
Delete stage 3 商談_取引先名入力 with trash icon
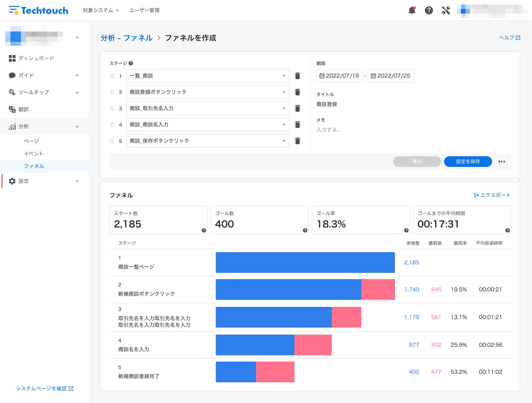click(297, 108)
